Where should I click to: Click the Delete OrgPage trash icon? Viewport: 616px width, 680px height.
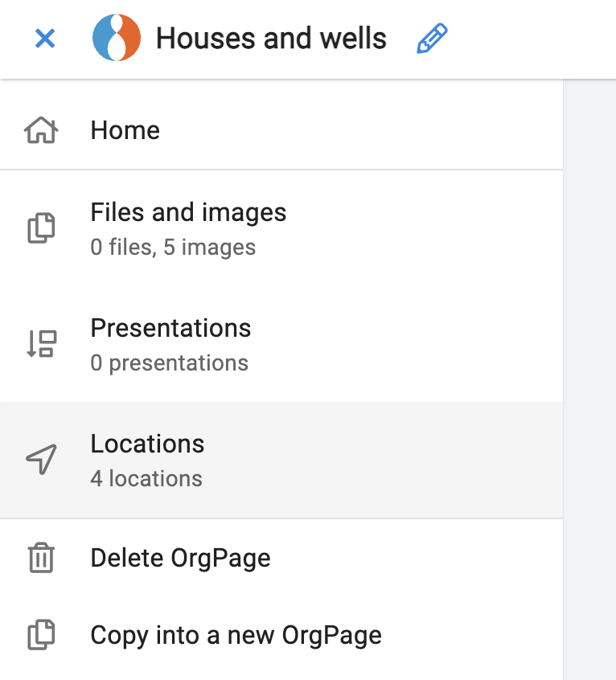(41, 558)
